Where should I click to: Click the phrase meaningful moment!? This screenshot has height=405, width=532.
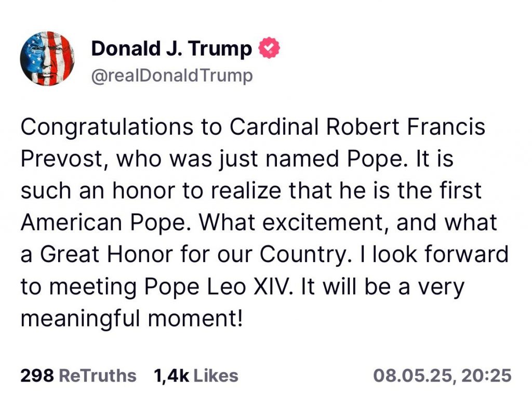pos(131,318)
